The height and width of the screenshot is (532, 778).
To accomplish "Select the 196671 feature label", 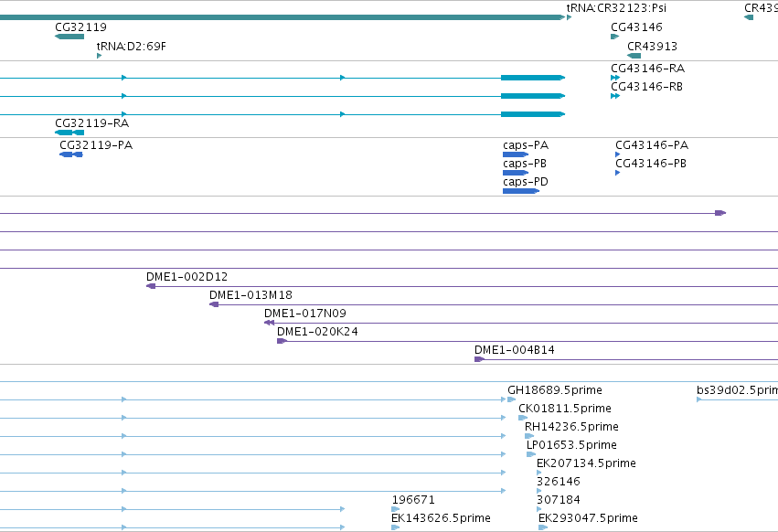I will 413,500.
